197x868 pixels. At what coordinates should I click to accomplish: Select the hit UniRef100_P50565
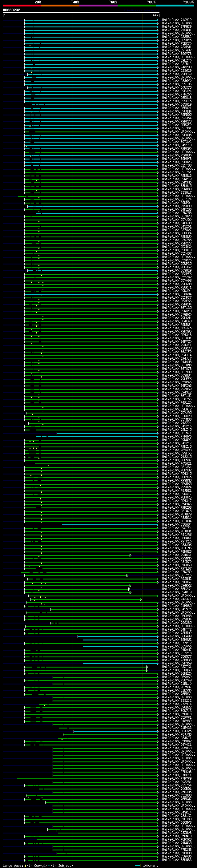point(177,484)
